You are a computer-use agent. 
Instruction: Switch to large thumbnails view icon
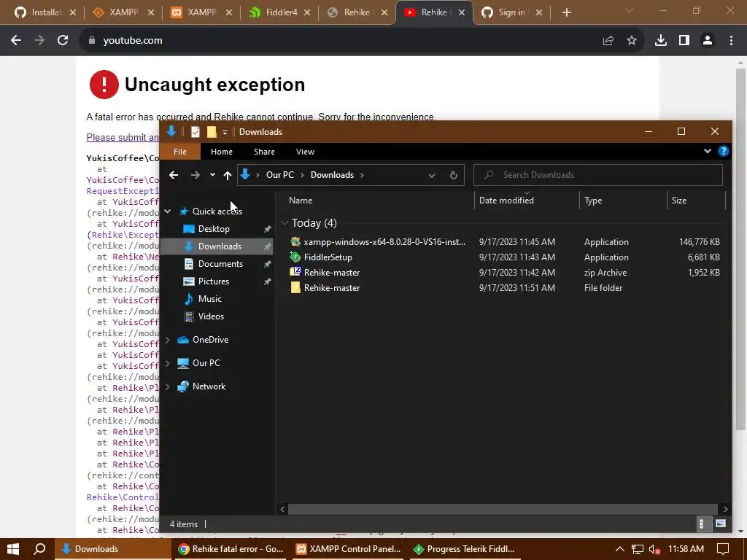click(x=720, y=524)
